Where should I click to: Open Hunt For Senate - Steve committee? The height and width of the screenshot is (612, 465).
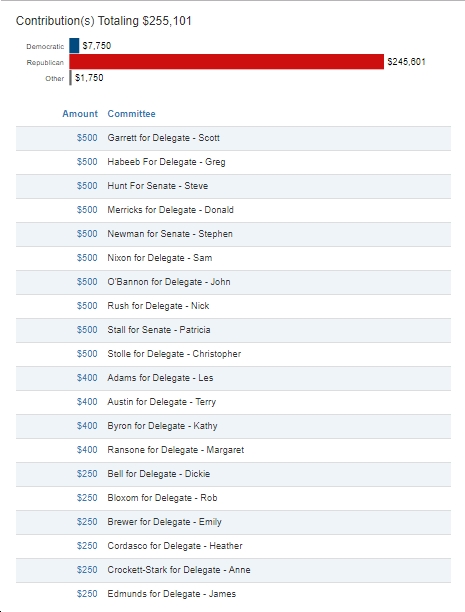158,186
